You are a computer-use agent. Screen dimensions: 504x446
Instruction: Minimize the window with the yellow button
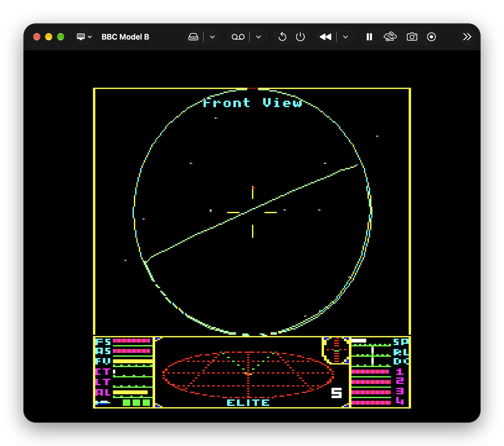coord(49,37)
